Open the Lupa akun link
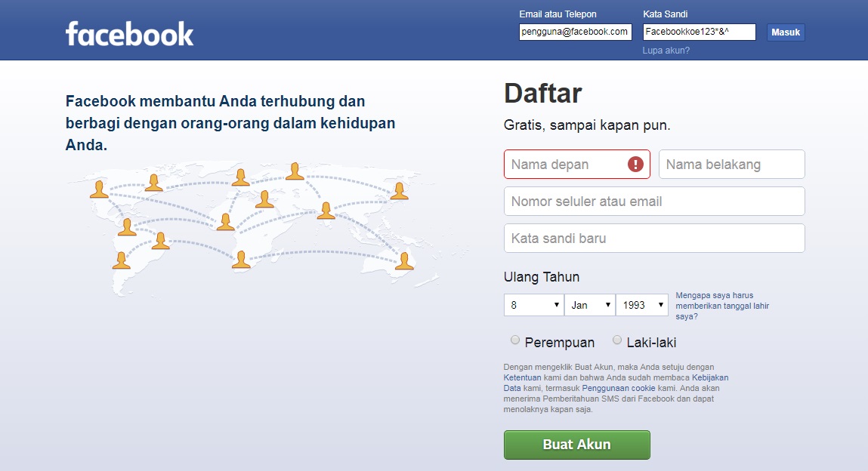This screenshot has width=868, height=471. [x=666, y=51]
